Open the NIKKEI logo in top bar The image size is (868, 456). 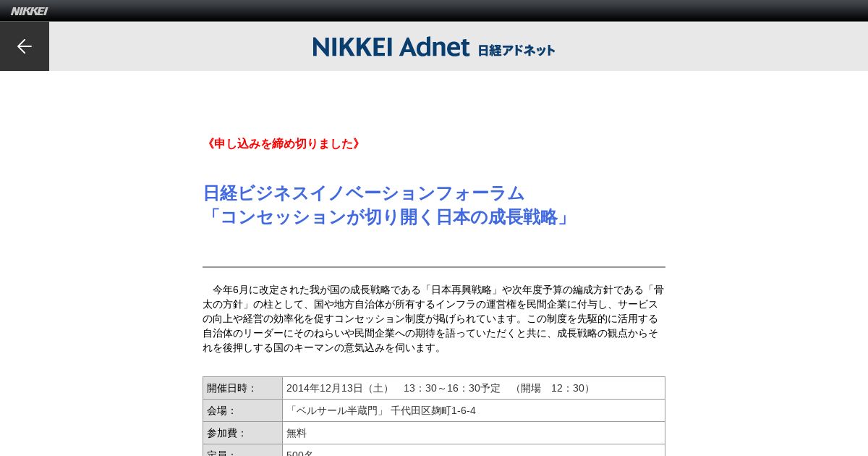coord(29,11)
